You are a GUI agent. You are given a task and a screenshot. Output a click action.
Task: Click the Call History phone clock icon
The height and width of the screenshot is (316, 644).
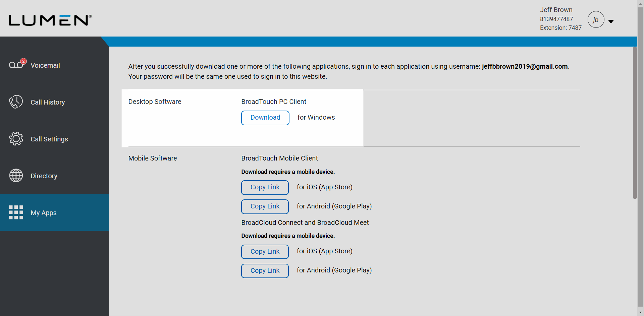click(16, 102)
